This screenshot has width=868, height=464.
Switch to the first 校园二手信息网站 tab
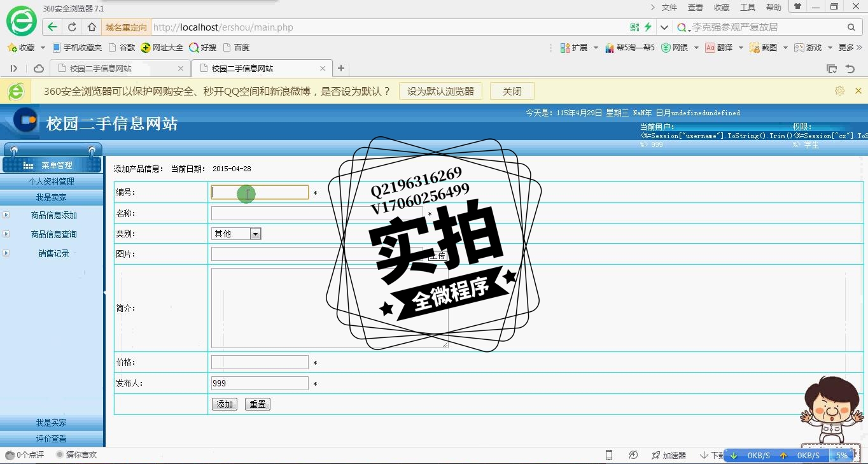point(120,68)
